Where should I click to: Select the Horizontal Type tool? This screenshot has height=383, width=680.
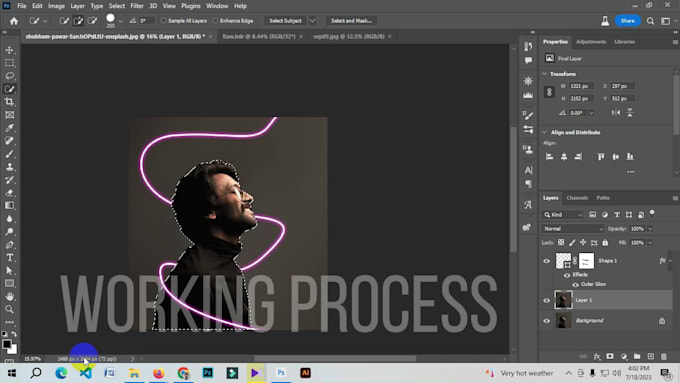pyautogui.click(x=9, y=258)
